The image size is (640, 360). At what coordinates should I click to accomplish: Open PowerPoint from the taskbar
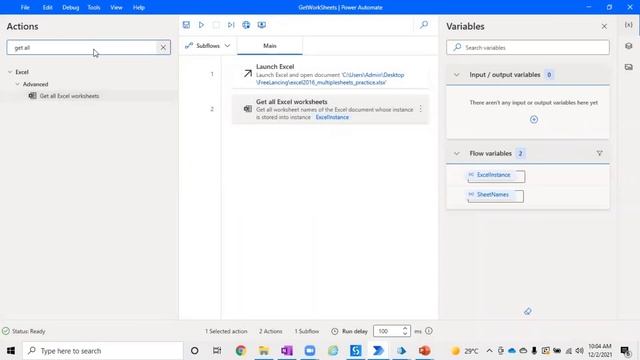[424, 351]
